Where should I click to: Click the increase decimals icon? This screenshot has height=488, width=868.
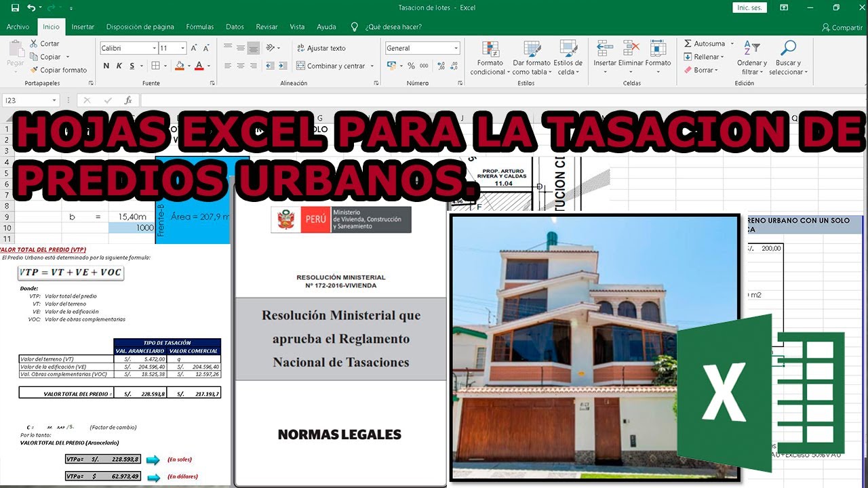(x=440, y=66)
